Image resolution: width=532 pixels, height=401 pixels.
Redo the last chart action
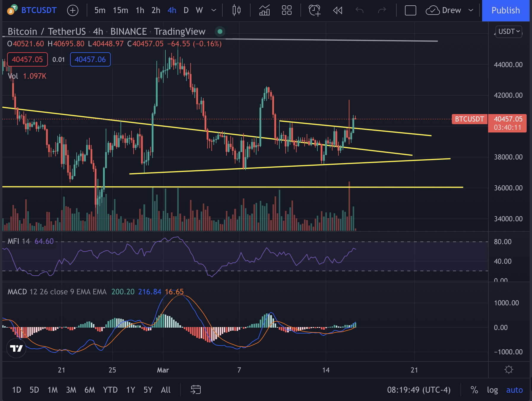(x=382, y=10)
